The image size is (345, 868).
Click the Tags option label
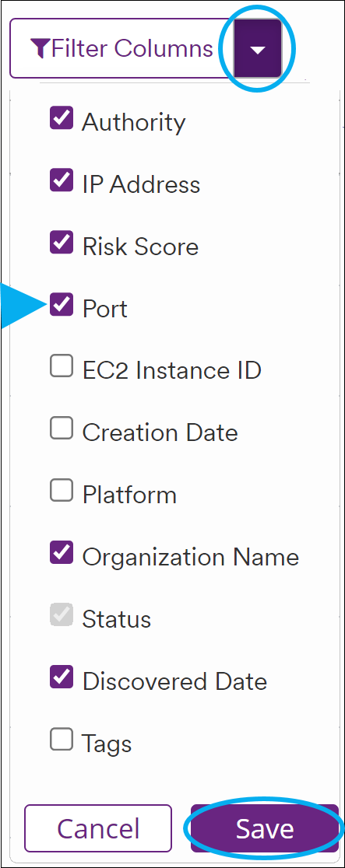(x=107, y=744)
